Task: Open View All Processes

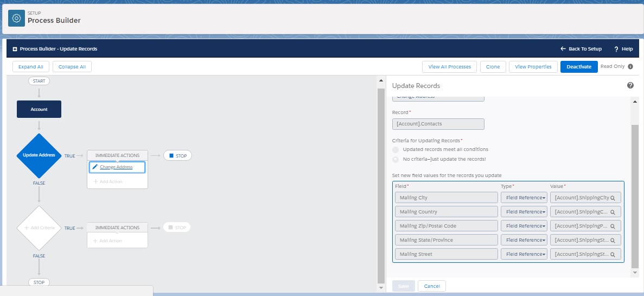Action: pyautogui.click(x=449, y=67)
